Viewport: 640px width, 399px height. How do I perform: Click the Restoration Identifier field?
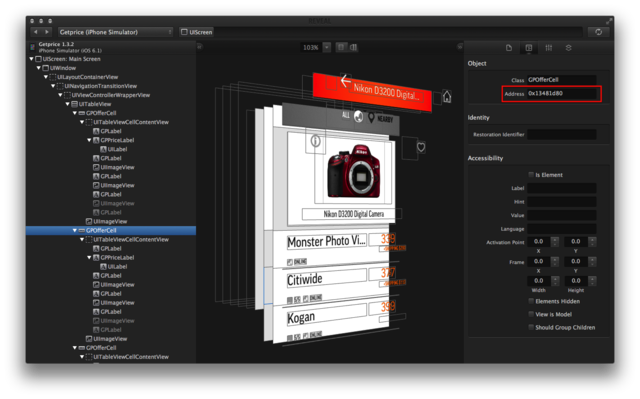562,134
